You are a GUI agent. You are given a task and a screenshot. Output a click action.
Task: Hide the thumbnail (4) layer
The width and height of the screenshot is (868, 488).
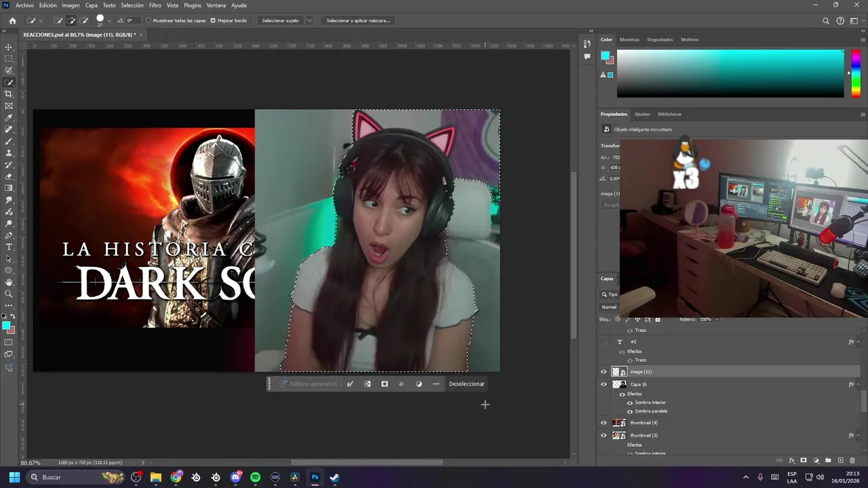coord(604,423)
